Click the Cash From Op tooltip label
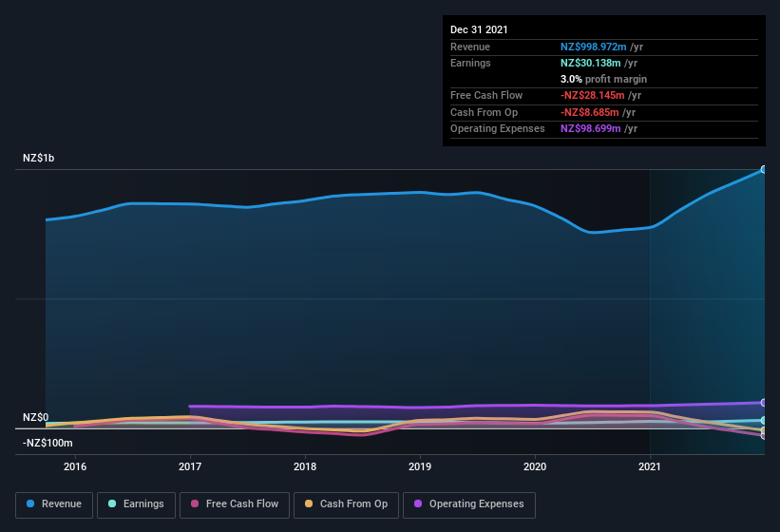 coord(484,112)
